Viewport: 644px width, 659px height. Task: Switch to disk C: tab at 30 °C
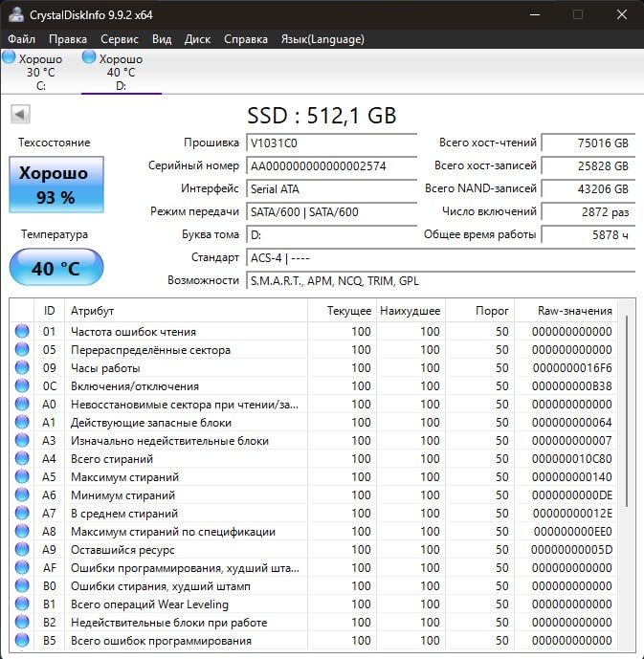[41, 72]
